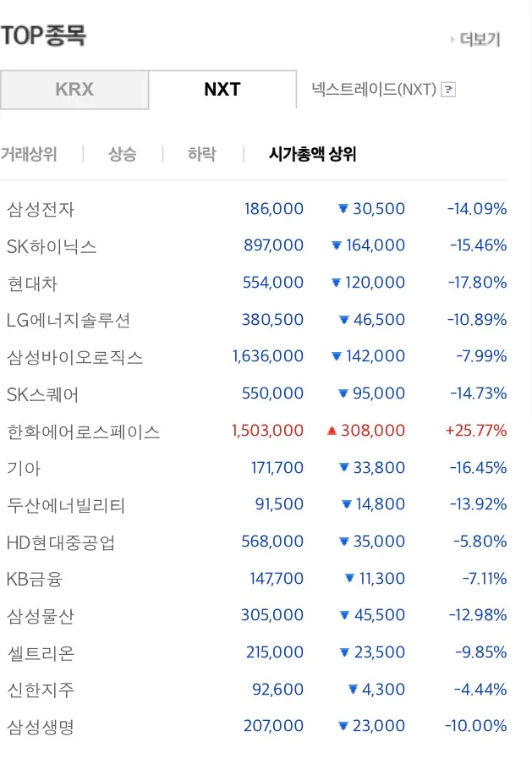The height and width of the screenshot is (759, 532).
Task: Show the 상승 stocks list
Action: 123,154
